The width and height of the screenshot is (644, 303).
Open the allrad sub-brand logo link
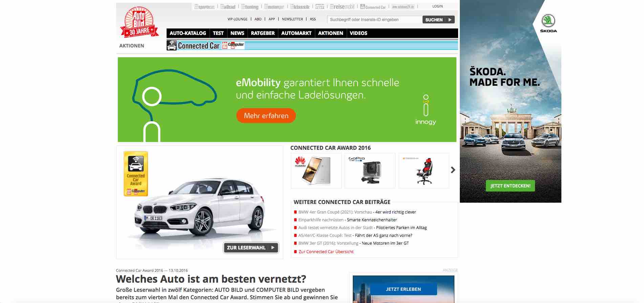[x=228, y=7]
